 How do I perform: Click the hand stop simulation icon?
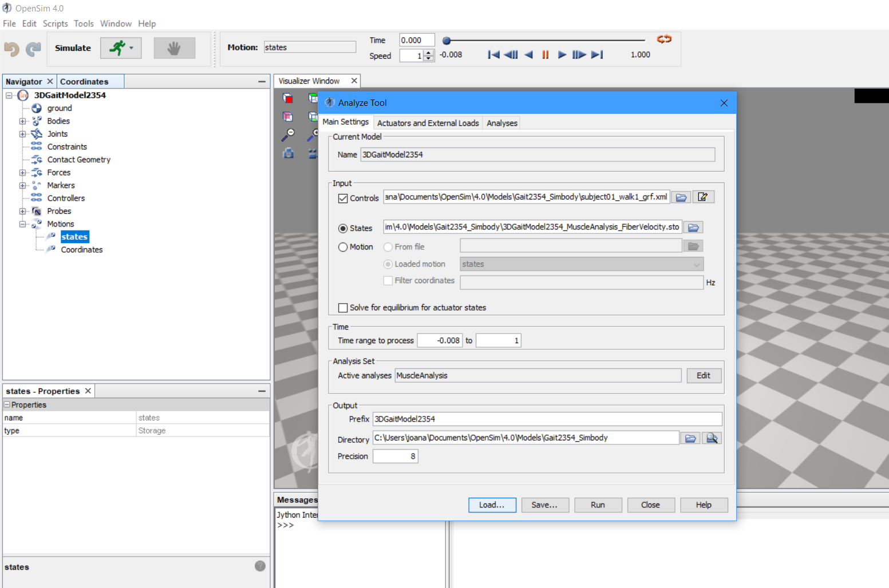point(174,48)
